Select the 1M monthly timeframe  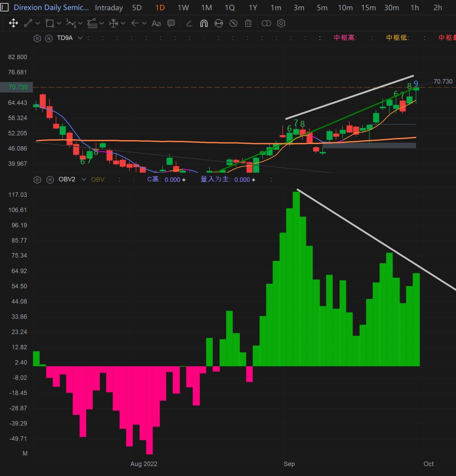(206, 8)
